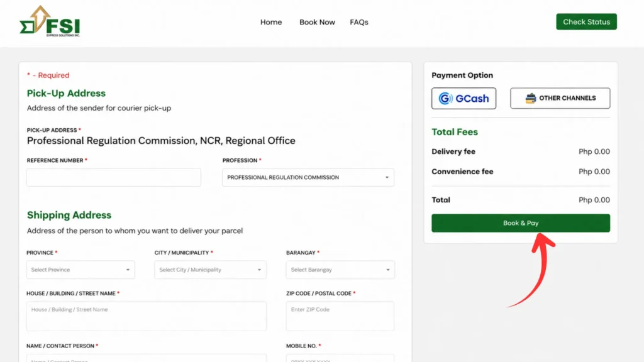644x362 pixels.
Task: Click the Book & Pay button
Action: point(520,223)
